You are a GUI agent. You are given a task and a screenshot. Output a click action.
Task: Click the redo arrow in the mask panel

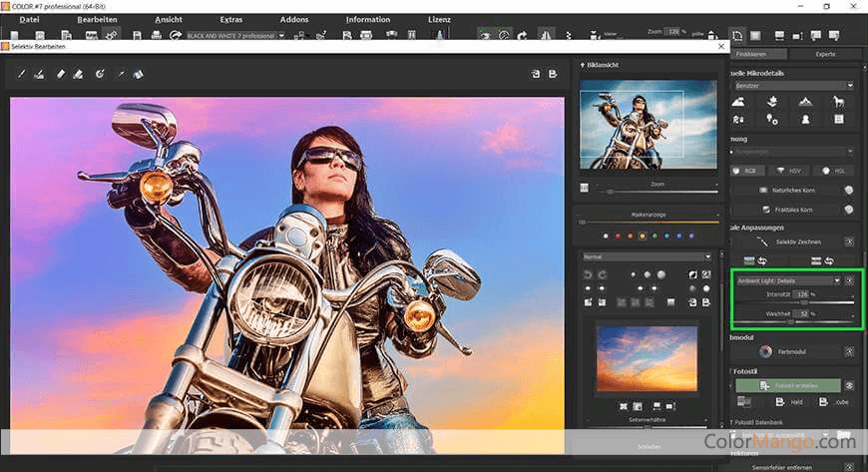[602, 274]
